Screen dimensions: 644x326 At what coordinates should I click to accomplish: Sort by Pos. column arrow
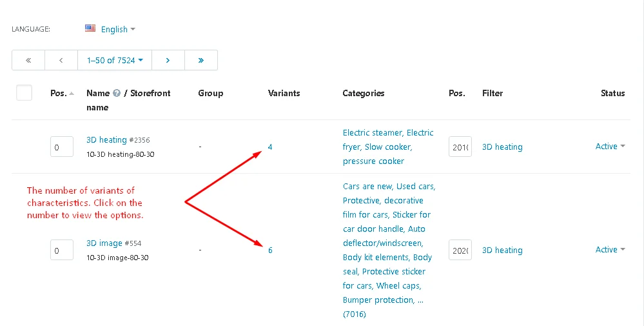[72, 94]
